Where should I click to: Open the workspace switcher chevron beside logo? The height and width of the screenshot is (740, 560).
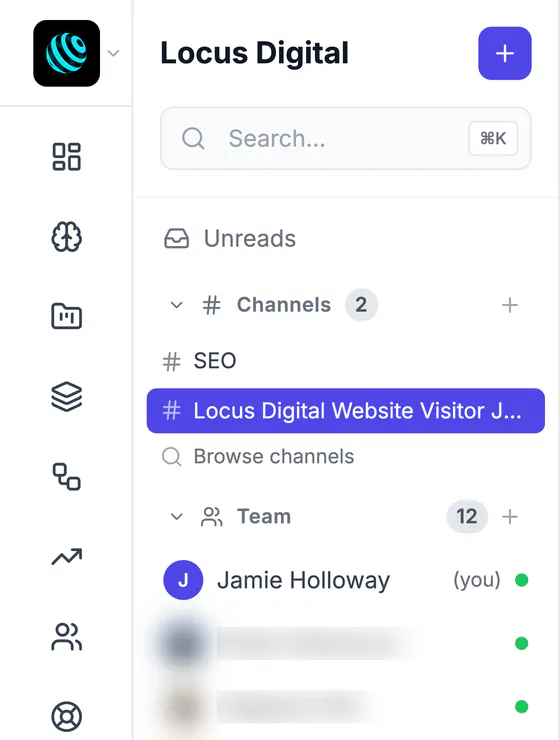[113, 53]
